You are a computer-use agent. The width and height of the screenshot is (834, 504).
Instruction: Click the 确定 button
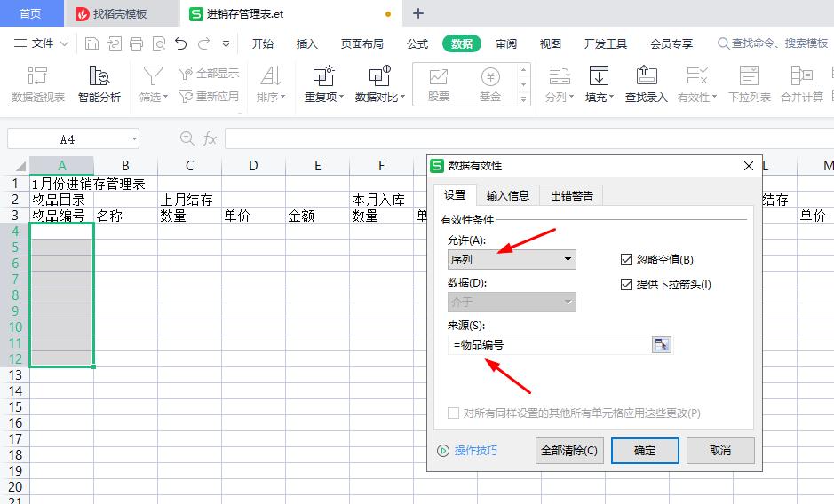(x=645, y=450)
